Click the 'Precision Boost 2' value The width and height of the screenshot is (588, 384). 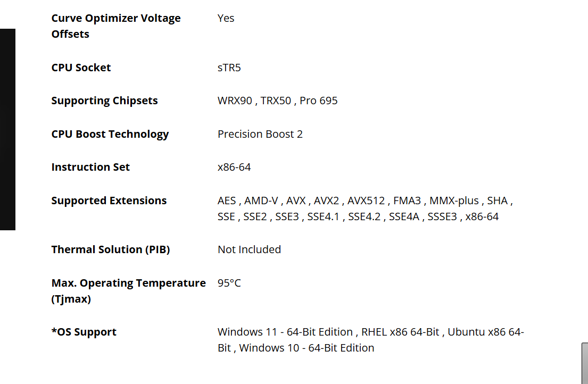(260, 134)
